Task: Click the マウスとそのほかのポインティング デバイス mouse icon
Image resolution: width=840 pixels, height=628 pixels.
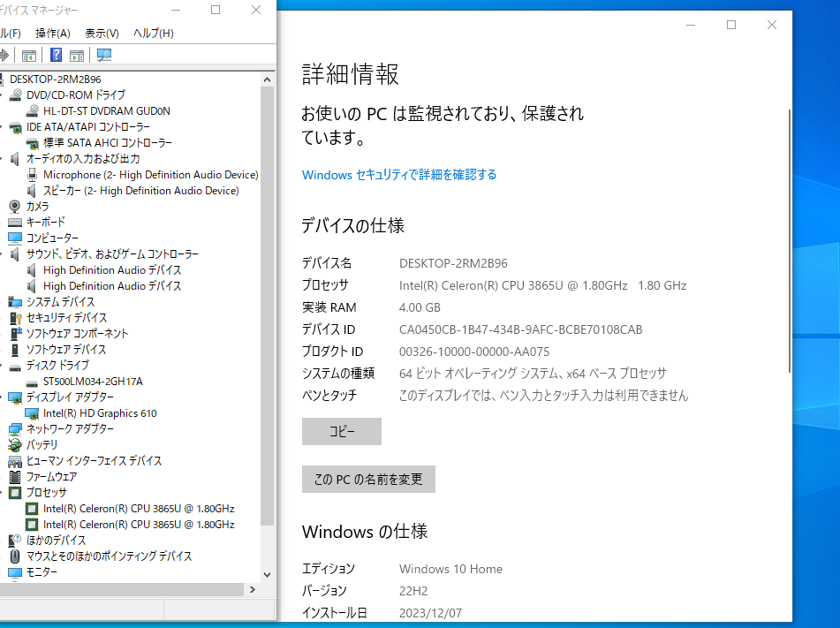Action: click(x=15, y=556)
